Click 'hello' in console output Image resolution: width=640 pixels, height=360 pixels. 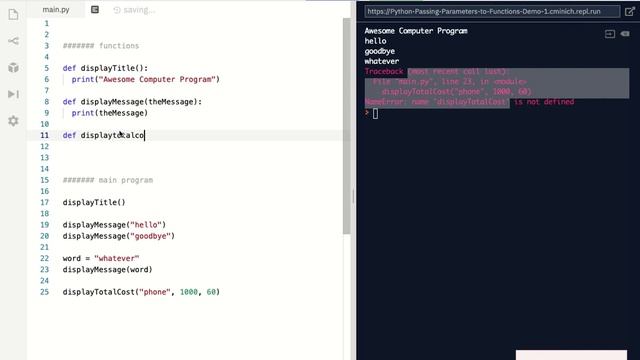[x=376, y=41]
